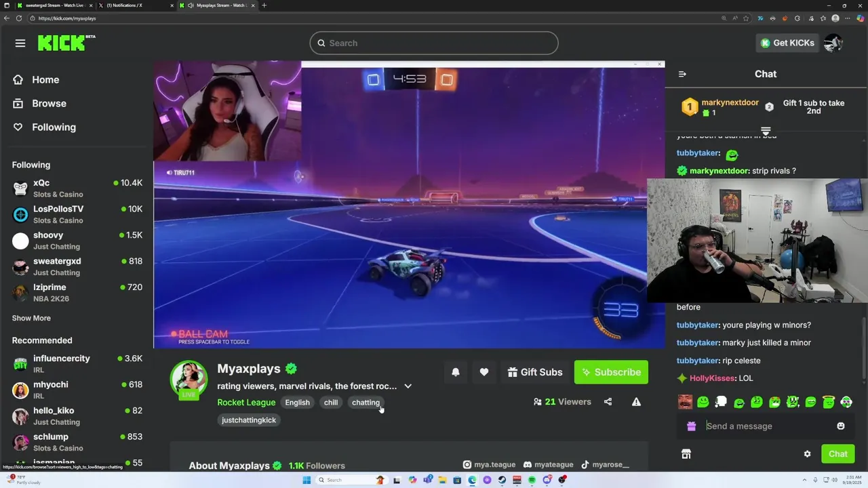Toggle the follow heart for Myaxplays
868x488 pixels.
484,372
